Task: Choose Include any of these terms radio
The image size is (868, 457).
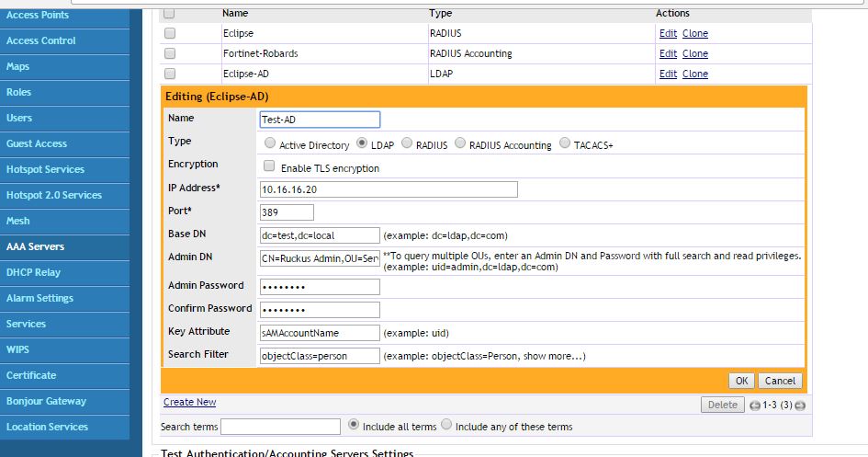Action: (446, 424)
